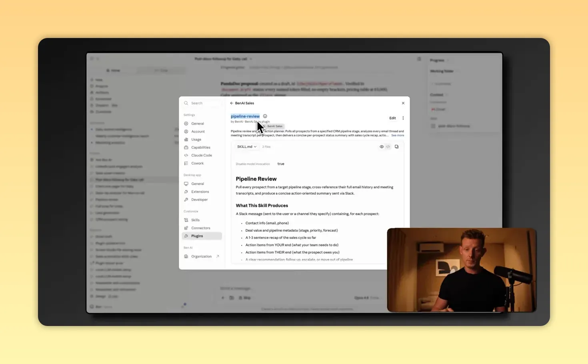Click the 'true' value for model invocation

[x=281, y=164]
